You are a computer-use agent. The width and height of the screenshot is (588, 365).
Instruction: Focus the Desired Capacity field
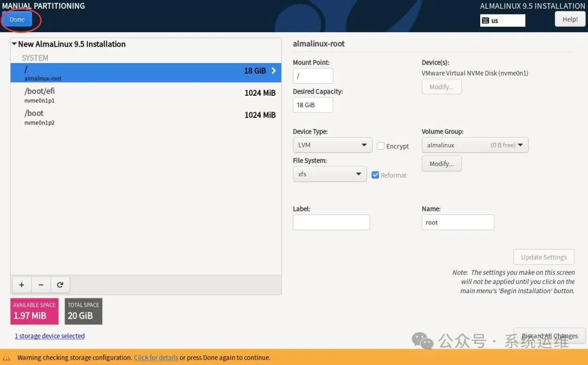click(x=313, y=105)
